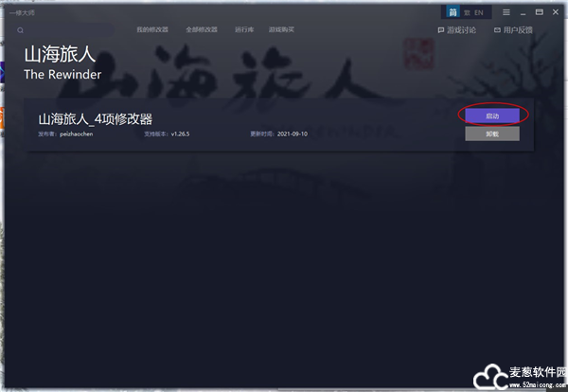Minimize the window
Viewport: 568px width, 392px height.
pos(525,12)
